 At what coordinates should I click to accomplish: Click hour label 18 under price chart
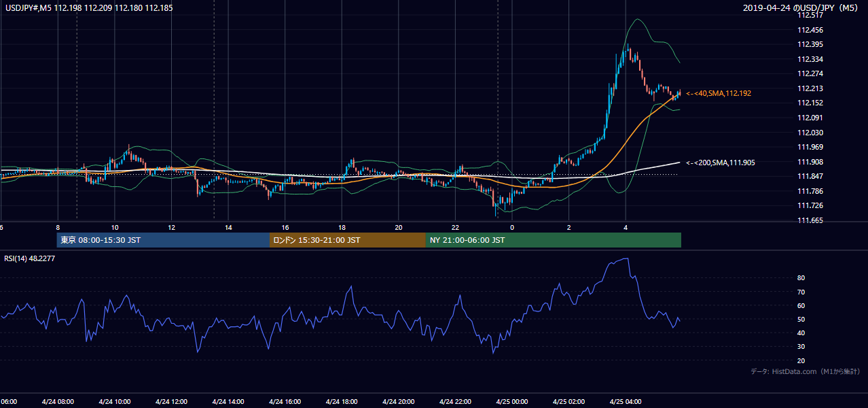pyautogui.click(x=342, y=228)
